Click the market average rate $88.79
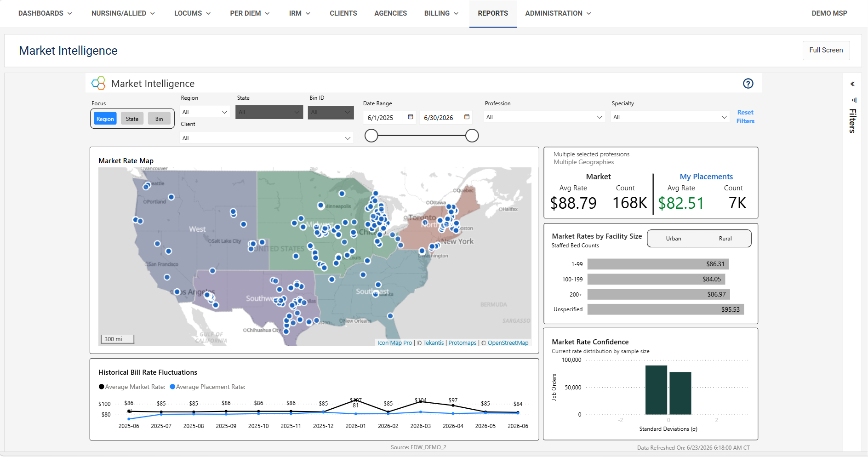This screenshot has height=457, width=868. click(x=573, y=203)
